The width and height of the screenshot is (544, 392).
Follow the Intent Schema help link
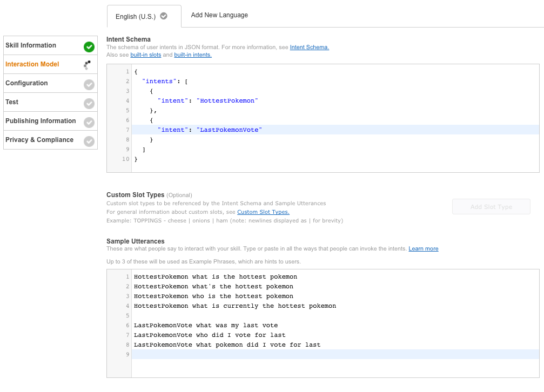310,47
